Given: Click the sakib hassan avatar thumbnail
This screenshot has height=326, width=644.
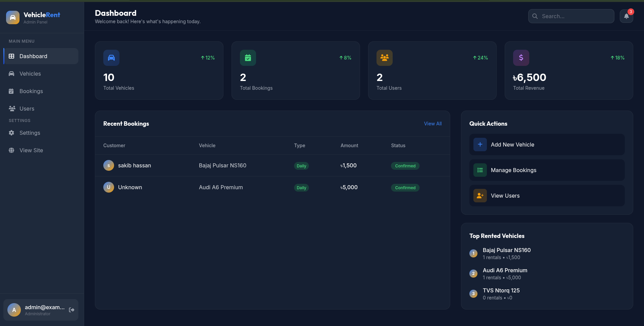Looking at the screenshot, I should tap(108, 165).
